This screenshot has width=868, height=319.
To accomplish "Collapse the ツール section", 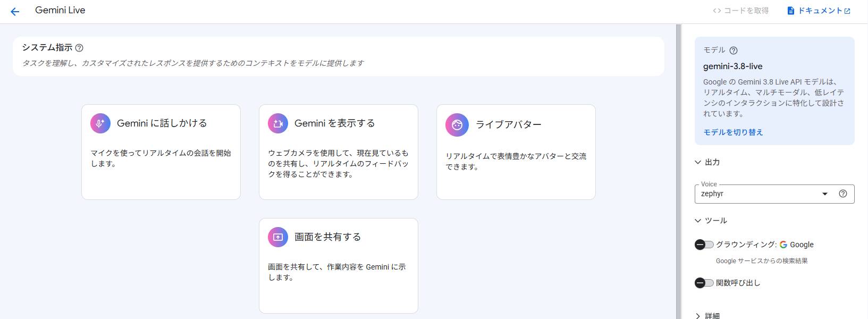I will tap(711, 221).
